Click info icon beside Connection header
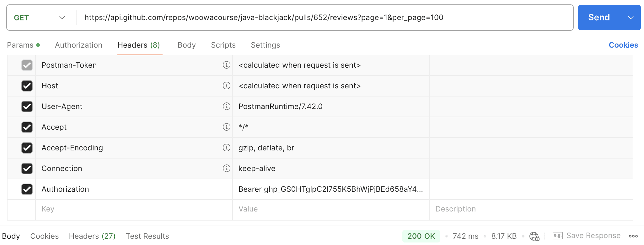 pos(226,168)
